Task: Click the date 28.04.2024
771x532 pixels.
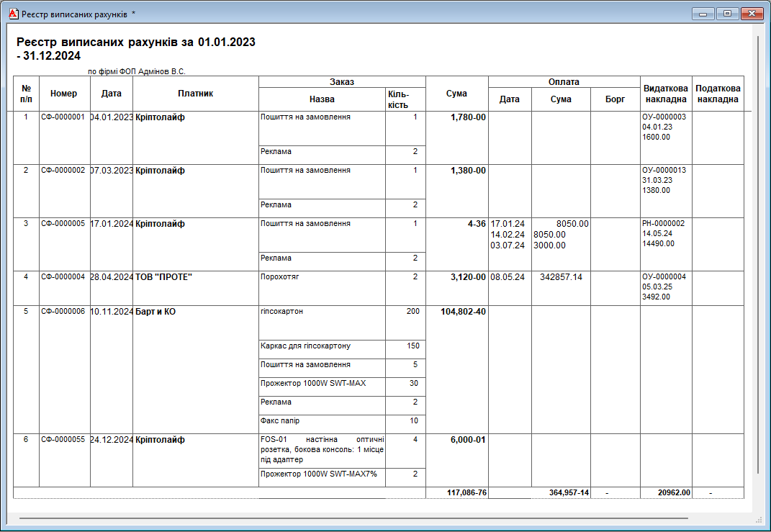Action: [112, 277]
